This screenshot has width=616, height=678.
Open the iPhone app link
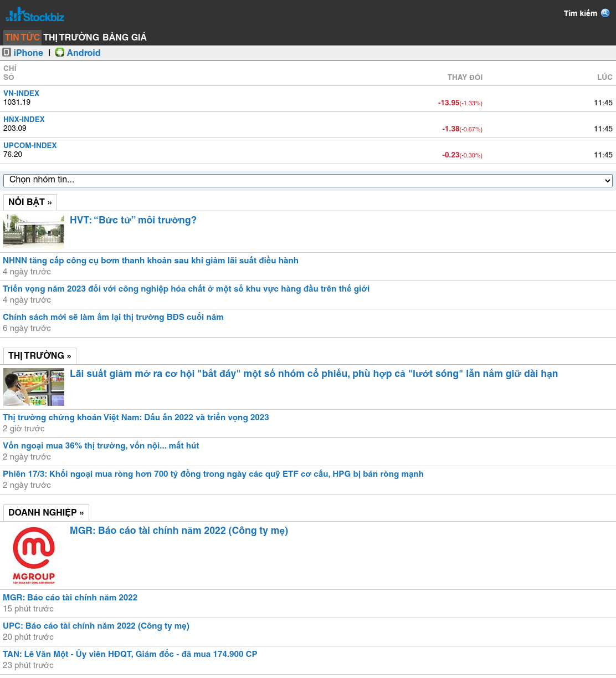point(28,53)
